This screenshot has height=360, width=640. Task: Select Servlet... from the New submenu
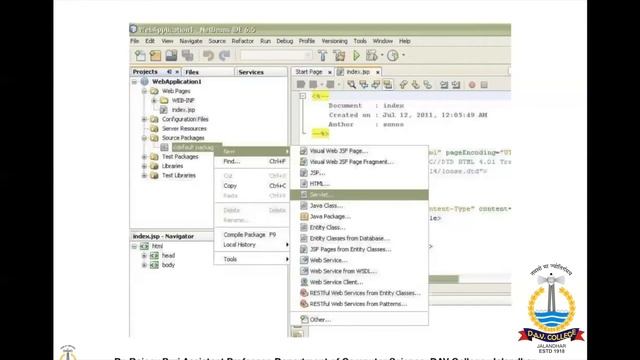pos(359,195)
